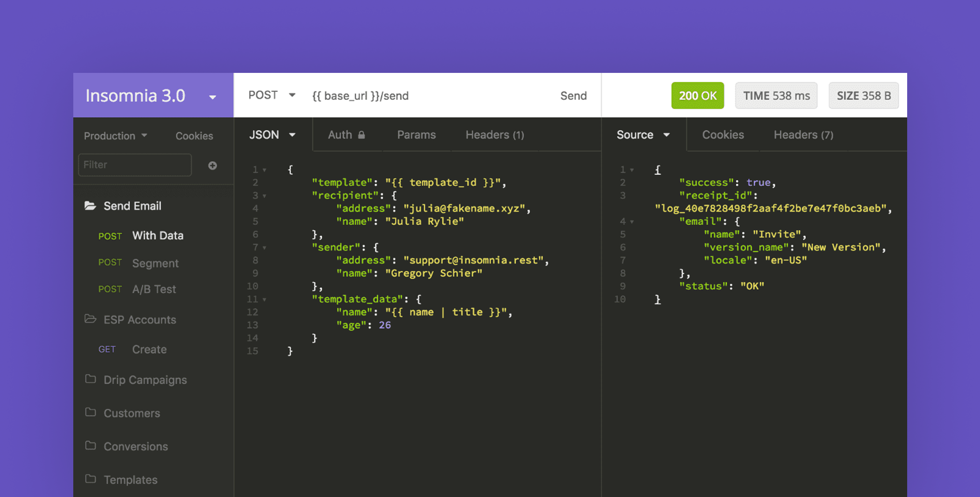Select the A/B Test POST request
The width and height of the screenshot is (980, 497).
137,289
